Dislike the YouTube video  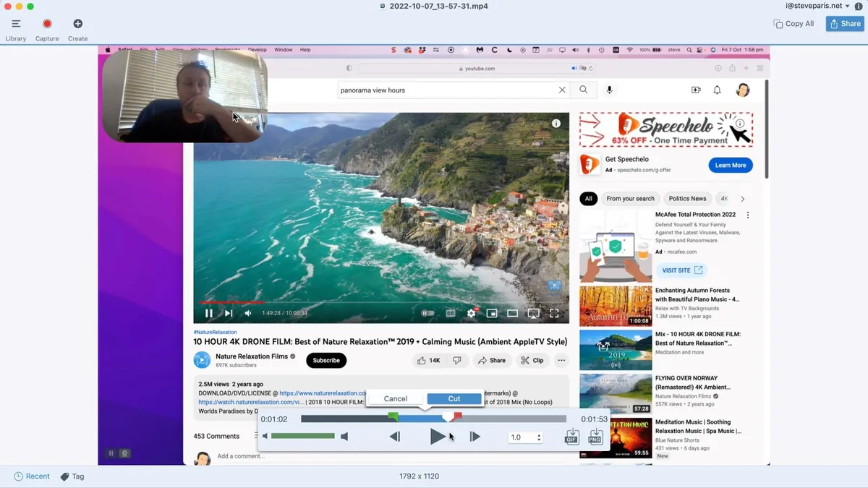pos(456,360)
